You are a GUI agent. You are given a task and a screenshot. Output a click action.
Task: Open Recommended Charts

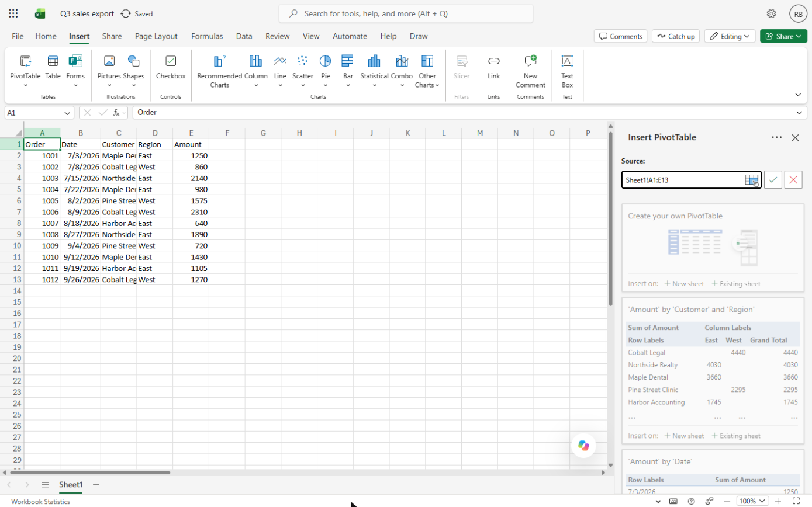(x=219, y=71)
